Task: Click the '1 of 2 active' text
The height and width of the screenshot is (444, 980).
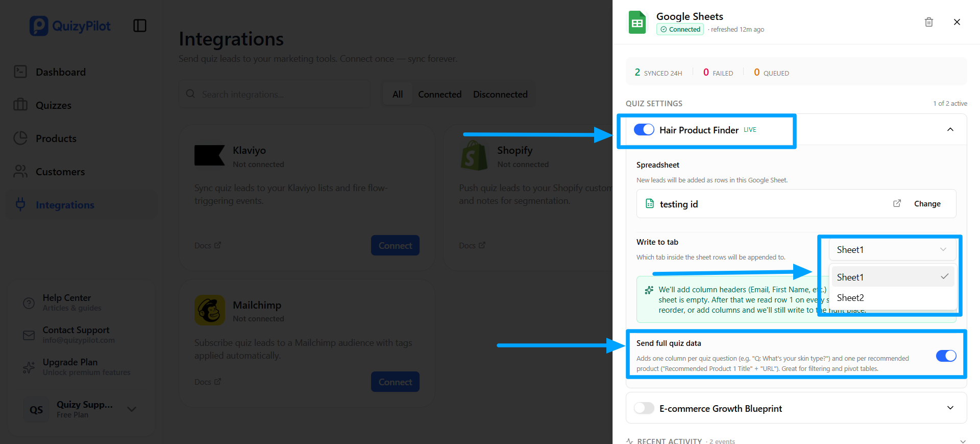Action: [950, 103]
